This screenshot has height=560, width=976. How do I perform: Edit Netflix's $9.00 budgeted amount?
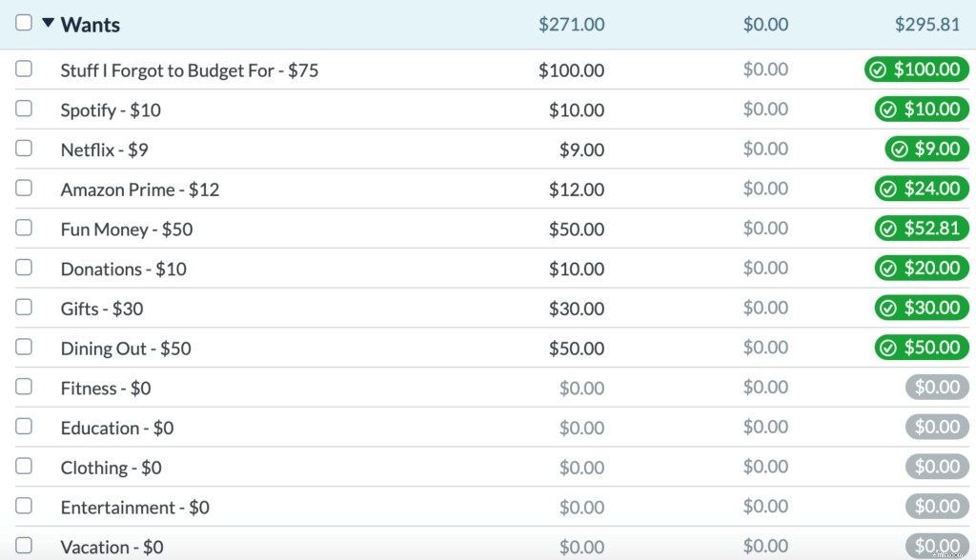(x=580, y=150)
